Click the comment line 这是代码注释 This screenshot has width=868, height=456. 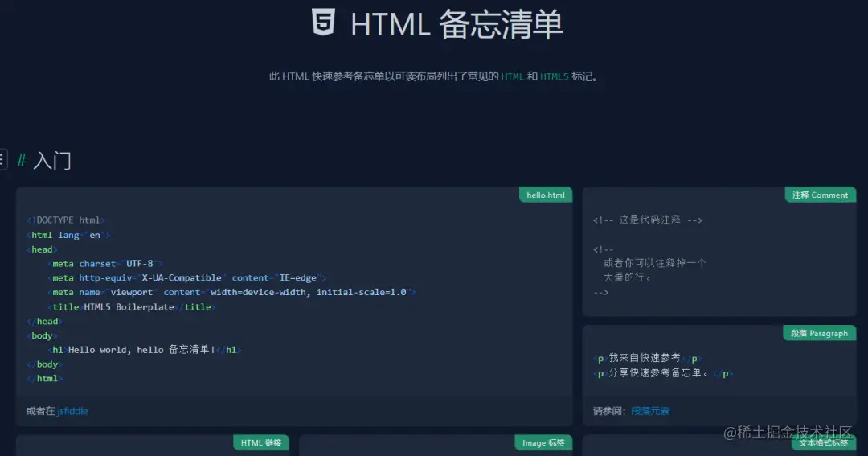(x=648, y=220)
